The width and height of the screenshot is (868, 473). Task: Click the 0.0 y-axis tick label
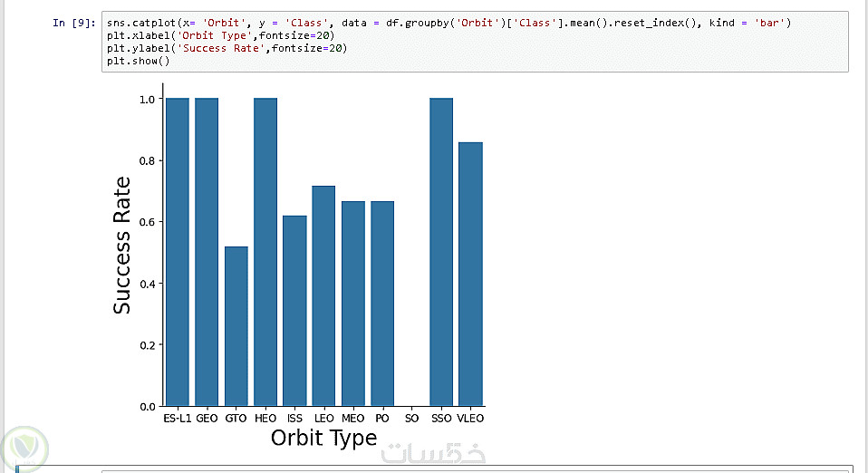point(148,407)
